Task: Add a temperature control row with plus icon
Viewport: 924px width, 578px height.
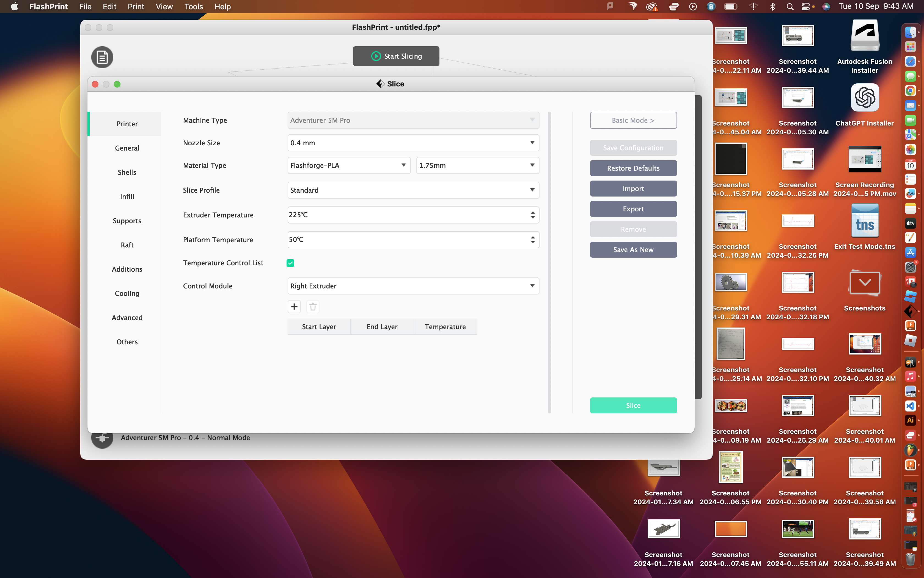Action: pos(294,307)
